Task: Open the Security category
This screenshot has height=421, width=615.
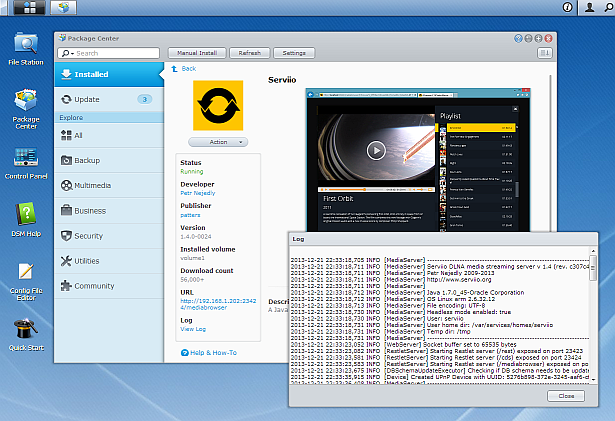Action: coord(109,236)
